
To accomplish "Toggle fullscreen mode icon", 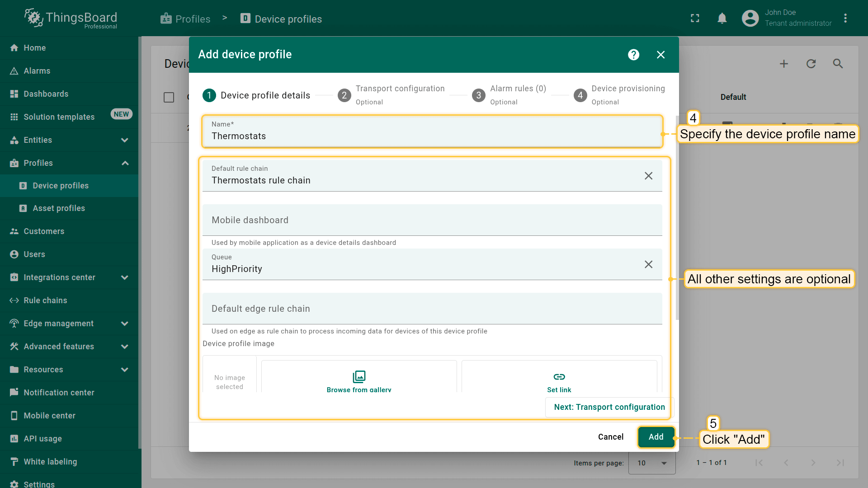I will [x=695, y=19].
